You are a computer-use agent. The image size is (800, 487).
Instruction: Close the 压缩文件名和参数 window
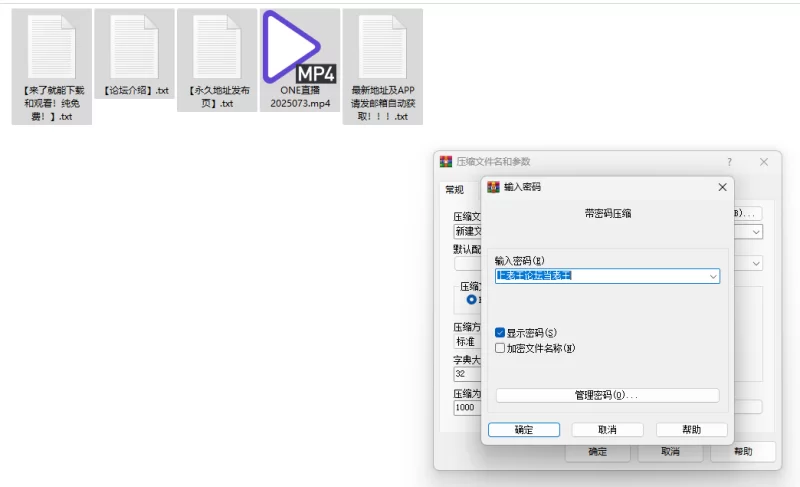pos(764,162)
